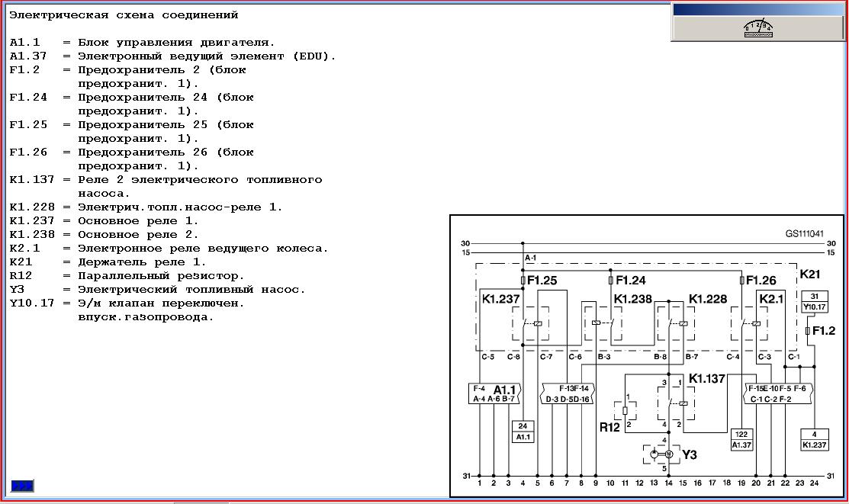Click the blue forward arrows button
Image resolution: width=849 pixels, height=504 pixels.
[x=22, y=486]
